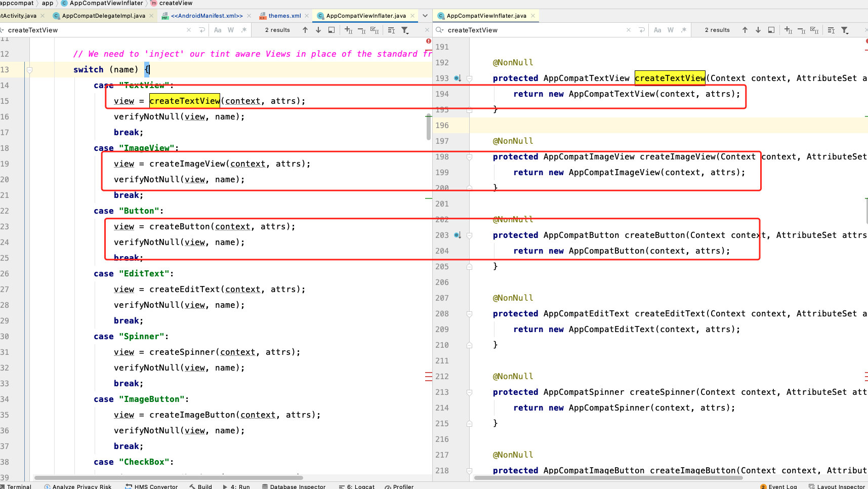Image resolution: width=868 pixels, height=489 pixels.
Task: Unselect occurrence in left editor search bar
Action: coord(362,30)
